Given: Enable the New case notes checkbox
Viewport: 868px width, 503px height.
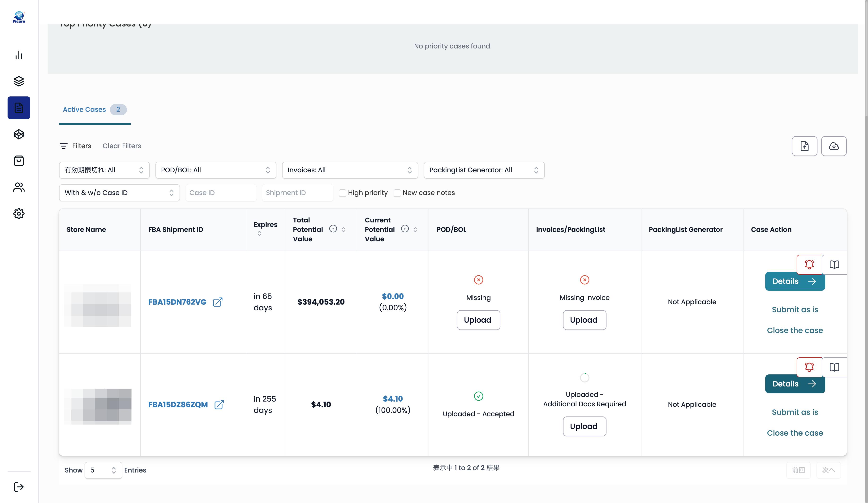Looking at the screenshot, I should (x=397, y=193).
